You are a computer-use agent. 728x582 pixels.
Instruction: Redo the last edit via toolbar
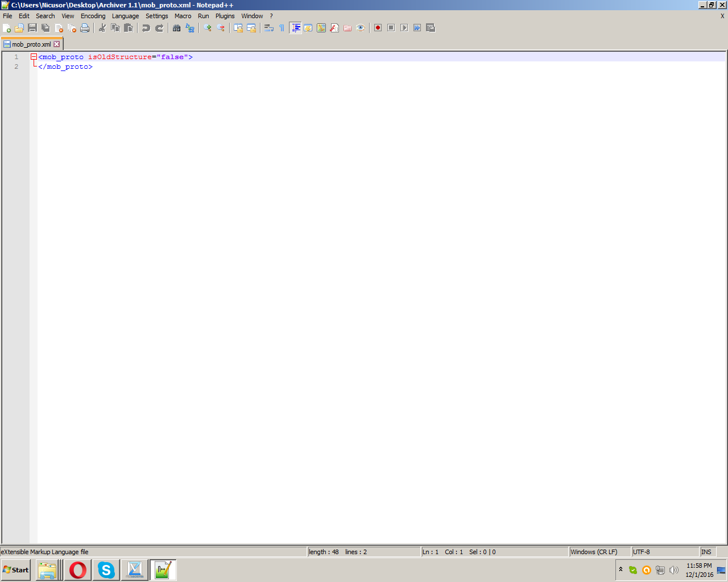(159, 28)
